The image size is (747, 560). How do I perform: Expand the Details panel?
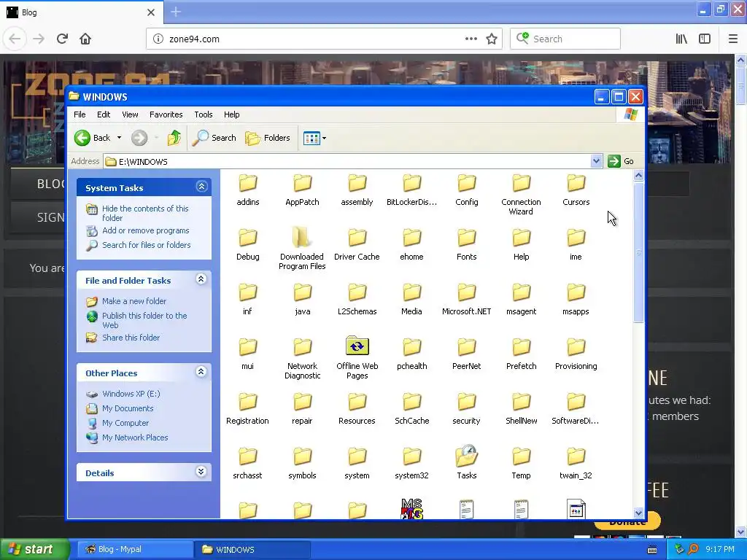click(201, 472)
